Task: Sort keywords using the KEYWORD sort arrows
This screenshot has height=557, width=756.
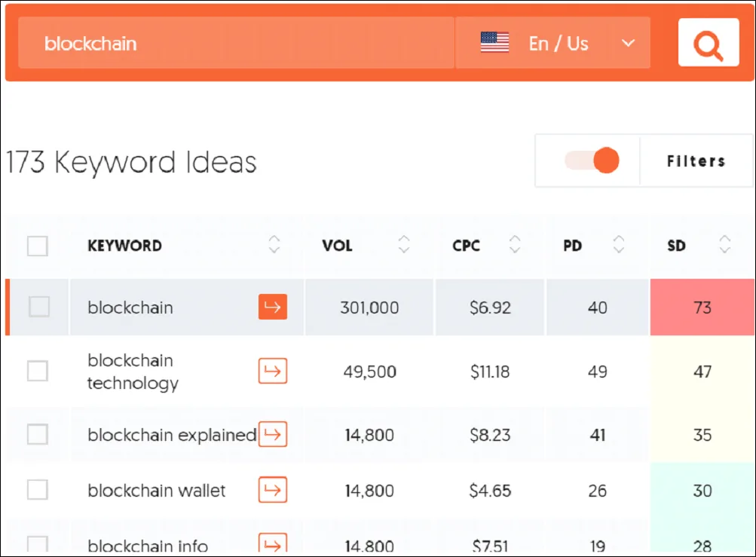Action: click(x=274, y=245)
